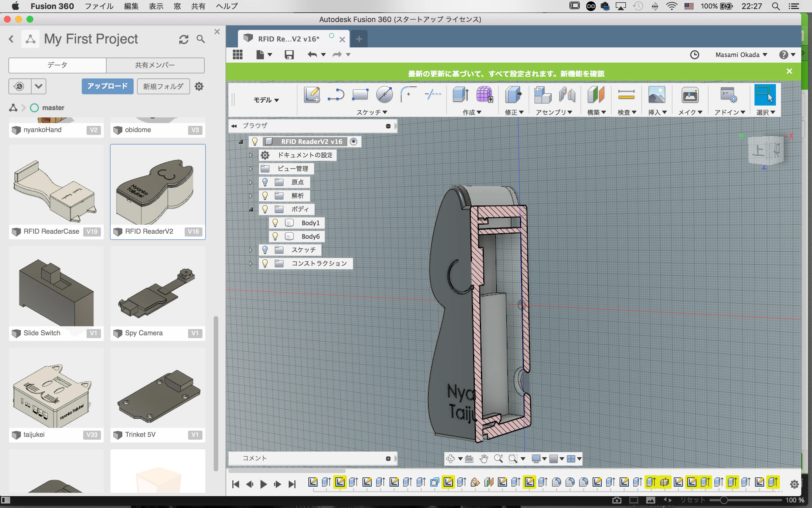The width and height of the screenshot is (812, 508).
Task: Toggle visibility bulb for 原点 folder
Action: click(265, 182)
